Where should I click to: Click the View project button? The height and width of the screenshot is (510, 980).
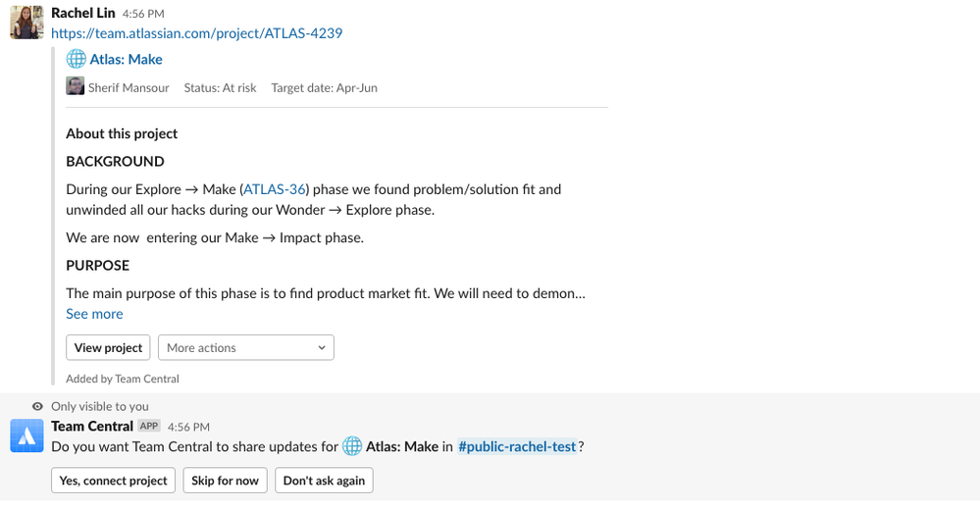108,347
